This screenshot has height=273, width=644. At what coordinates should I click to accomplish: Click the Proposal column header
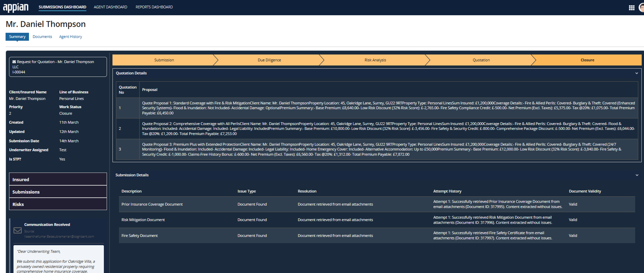pyautogui.click(x=149, y=90)
